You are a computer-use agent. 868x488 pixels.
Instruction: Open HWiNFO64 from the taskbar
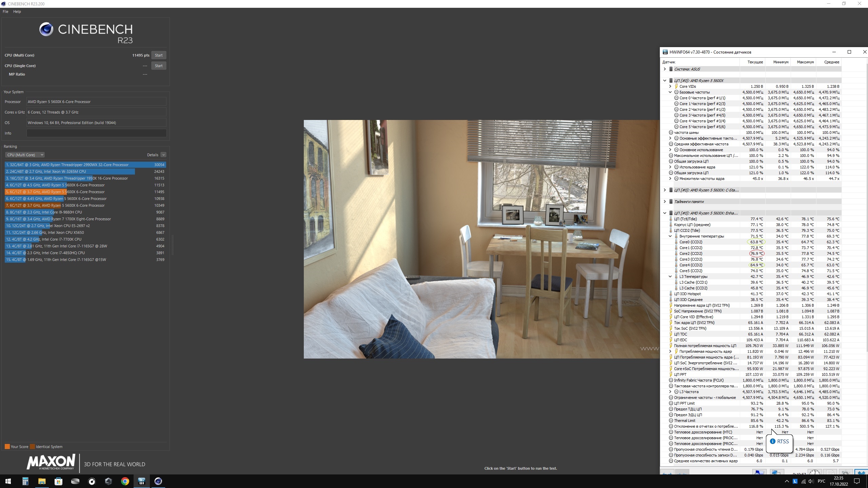click(142, 481)
